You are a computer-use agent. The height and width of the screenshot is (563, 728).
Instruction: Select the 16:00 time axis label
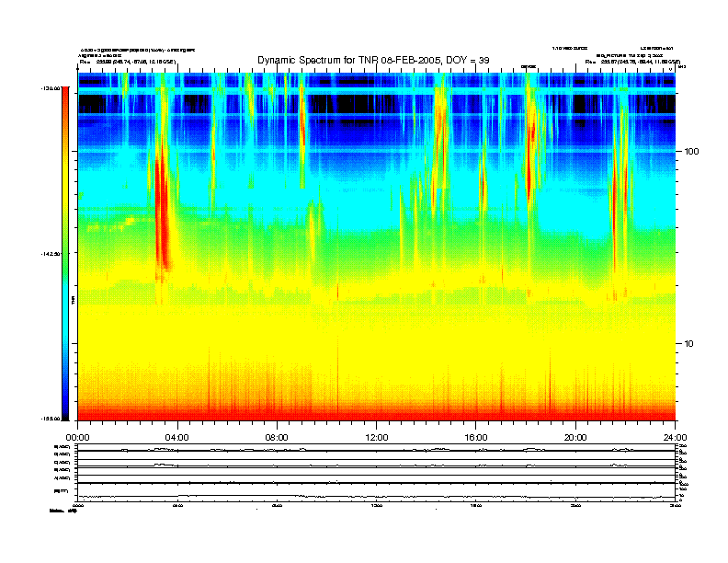[476, 438]
